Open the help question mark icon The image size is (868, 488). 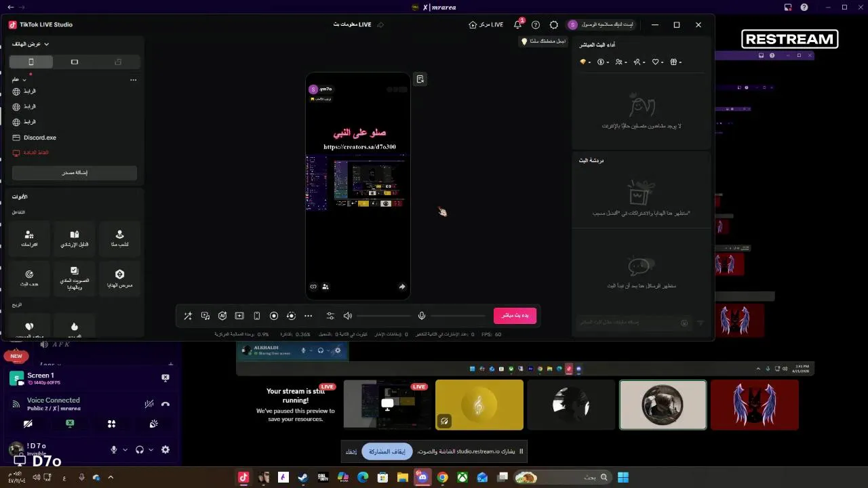point(536,24)
